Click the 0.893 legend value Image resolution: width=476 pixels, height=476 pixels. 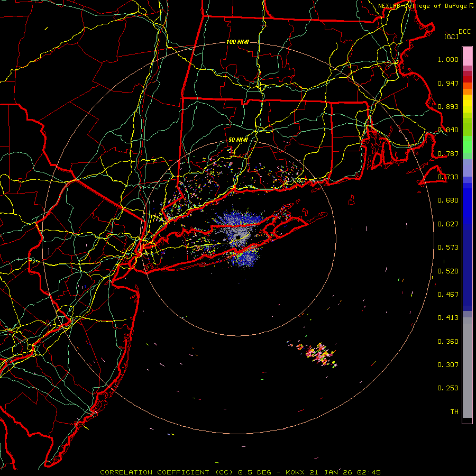click(448, 106)
